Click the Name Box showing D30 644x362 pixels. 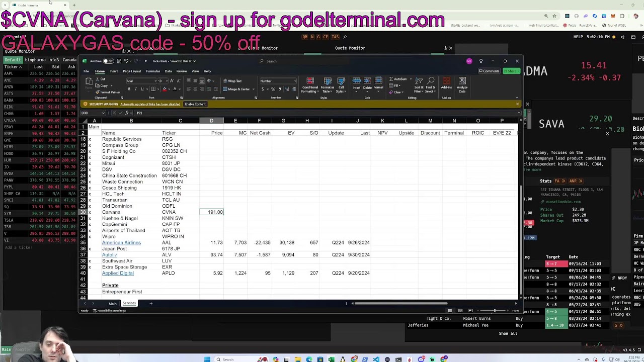93,113
